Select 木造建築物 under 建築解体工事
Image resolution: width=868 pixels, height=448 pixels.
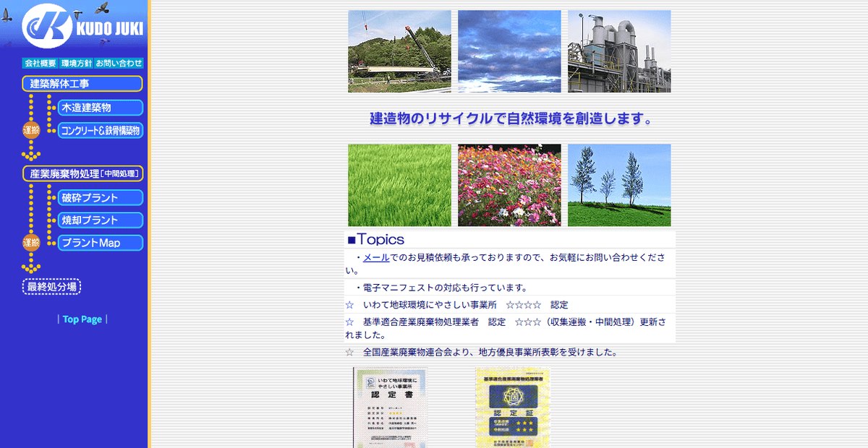click(99, 107)
